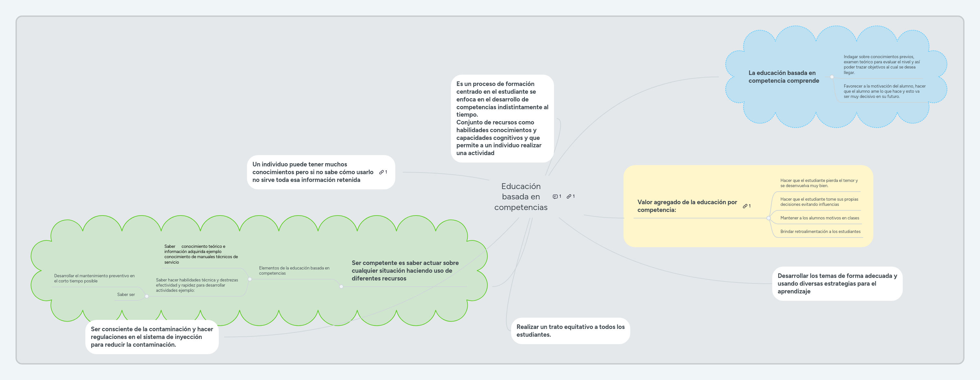
Task: Open the comment on the central topic
Action: pos(555,197)
